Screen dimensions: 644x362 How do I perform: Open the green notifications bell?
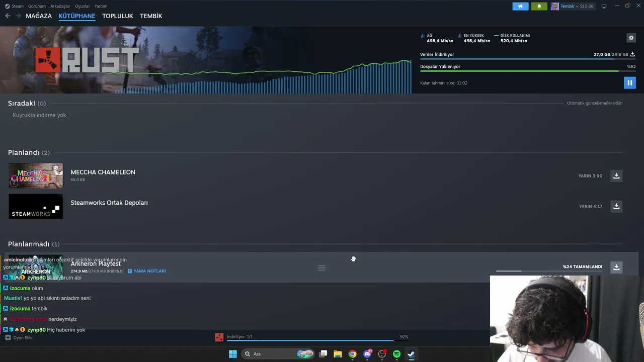point(539,6)
